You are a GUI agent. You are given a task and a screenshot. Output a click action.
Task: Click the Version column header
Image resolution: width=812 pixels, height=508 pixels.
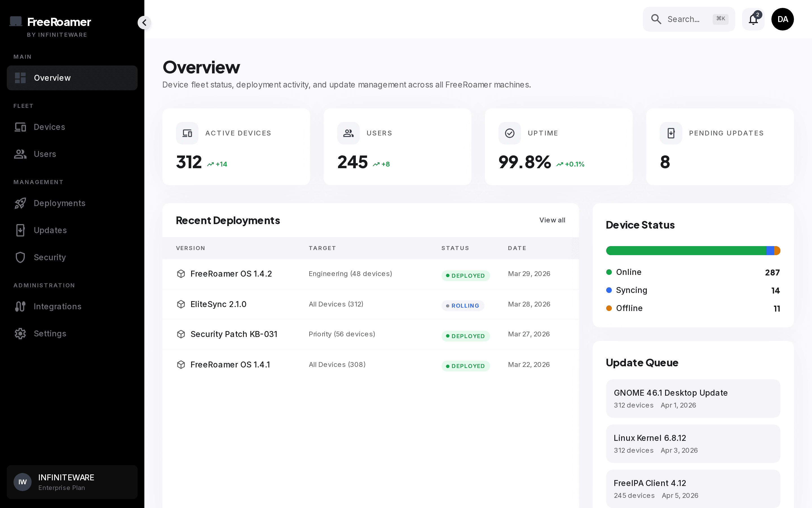coord(191,248)
